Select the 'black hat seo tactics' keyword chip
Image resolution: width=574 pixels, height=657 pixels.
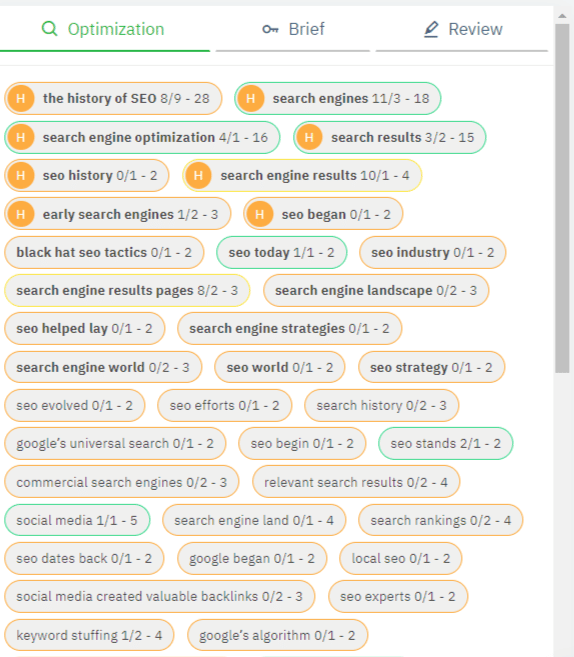[x=104, y=253]
